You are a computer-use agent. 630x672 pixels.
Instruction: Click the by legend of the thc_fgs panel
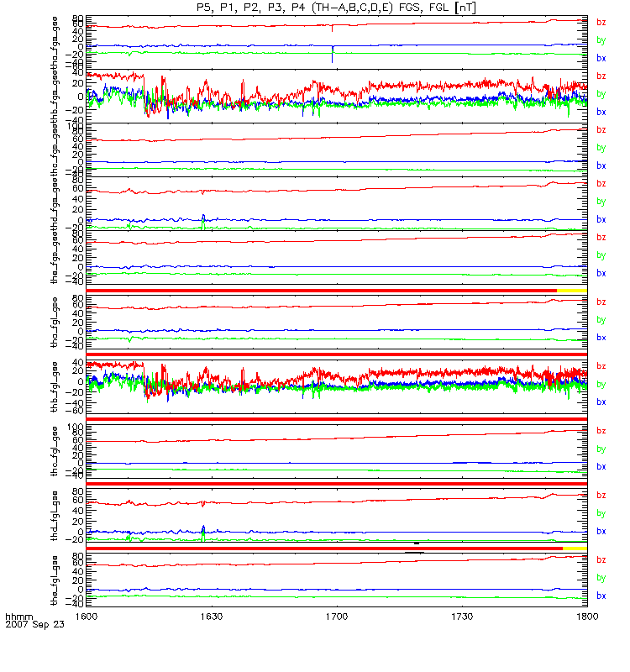tap(601, 148)
